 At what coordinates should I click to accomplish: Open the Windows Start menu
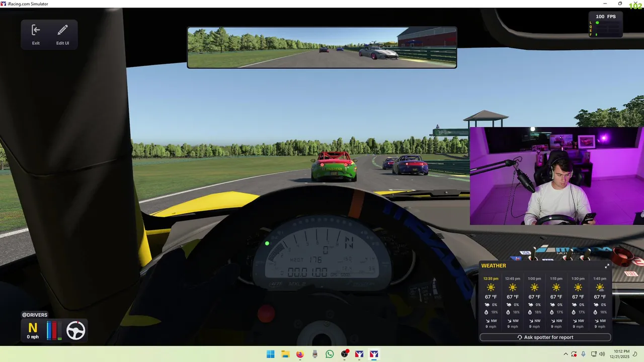(270, 354)
